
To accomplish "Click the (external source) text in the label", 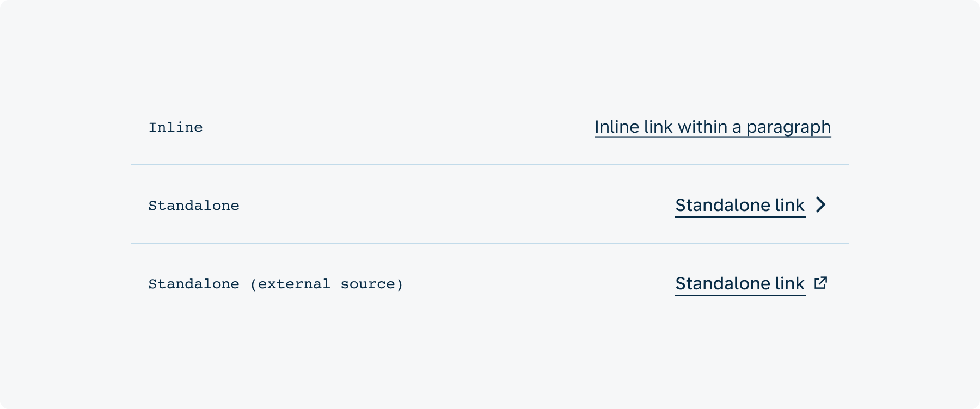I will pyautogui.click(x=326, y=284).
